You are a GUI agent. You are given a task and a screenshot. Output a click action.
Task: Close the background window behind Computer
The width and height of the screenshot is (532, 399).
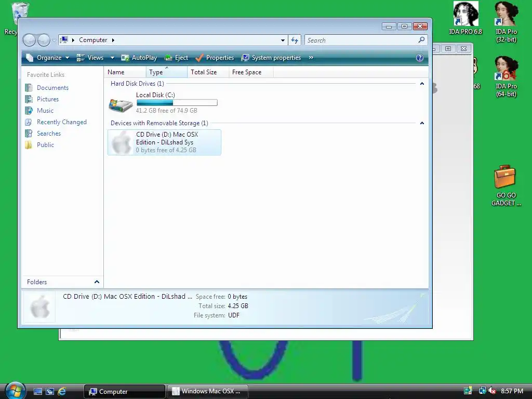click(463, 48)
